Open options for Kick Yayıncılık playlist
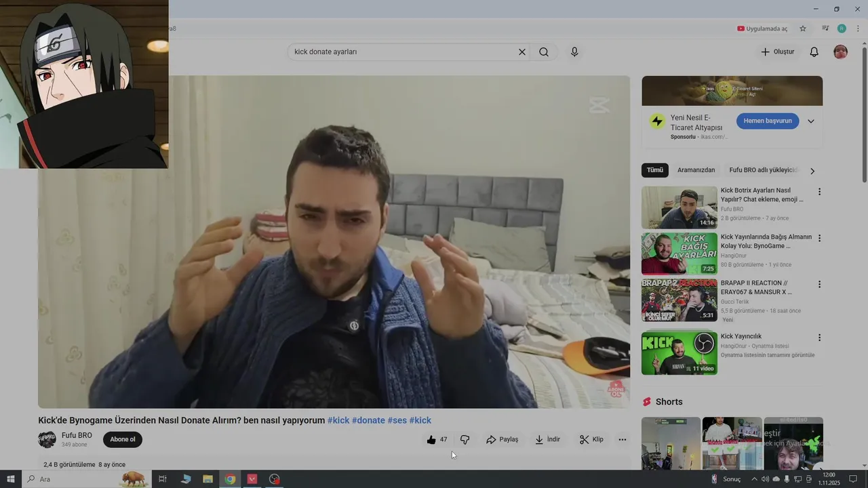Image resolution: width=868 pixels, height=488 pixels. pos(819,338)
